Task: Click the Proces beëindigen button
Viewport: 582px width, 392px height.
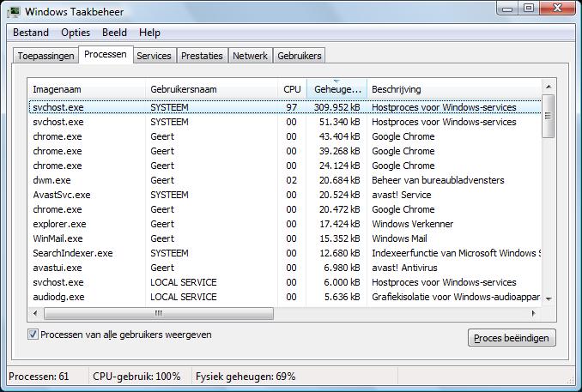Action: (x=512, y=338)
